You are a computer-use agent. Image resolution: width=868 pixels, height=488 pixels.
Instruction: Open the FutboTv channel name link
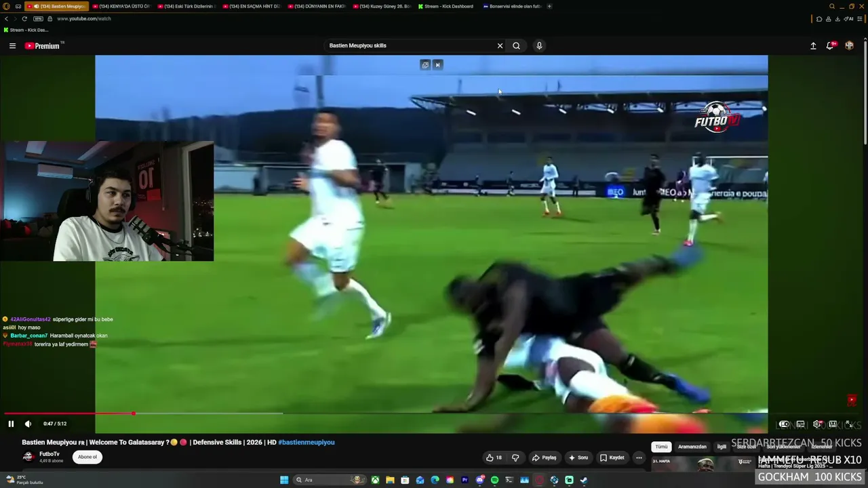pos(49,454)
